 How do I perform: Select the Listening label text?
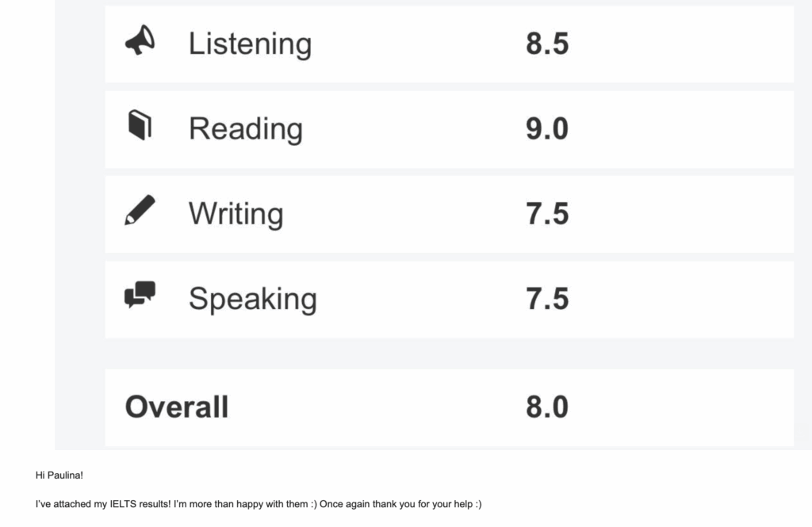[250, 44]
